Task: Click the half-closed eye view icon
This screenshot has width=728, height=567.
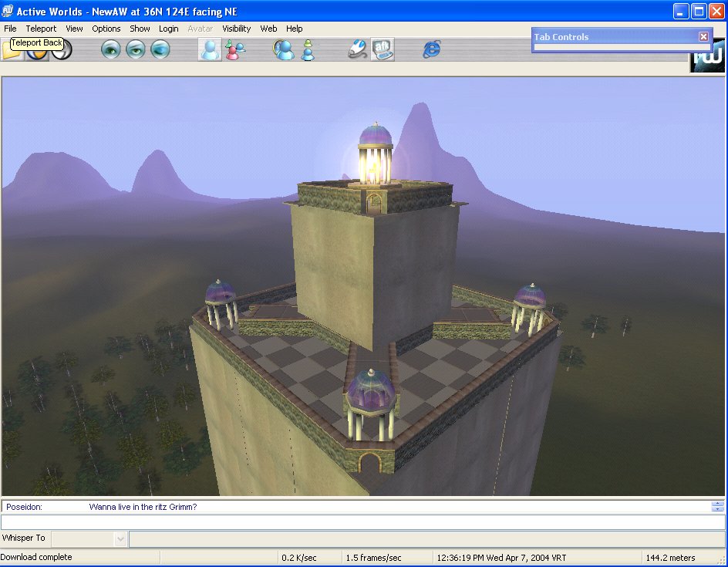Action: point(136,50)
